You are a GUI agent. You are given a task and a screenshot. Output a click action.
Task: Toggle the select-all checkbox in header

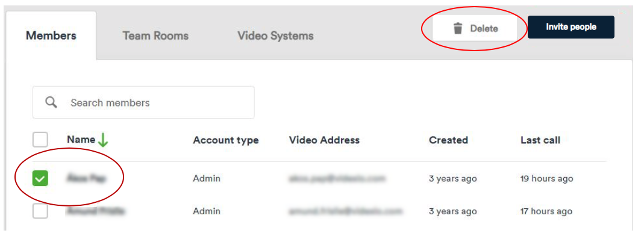coord(40,140)
